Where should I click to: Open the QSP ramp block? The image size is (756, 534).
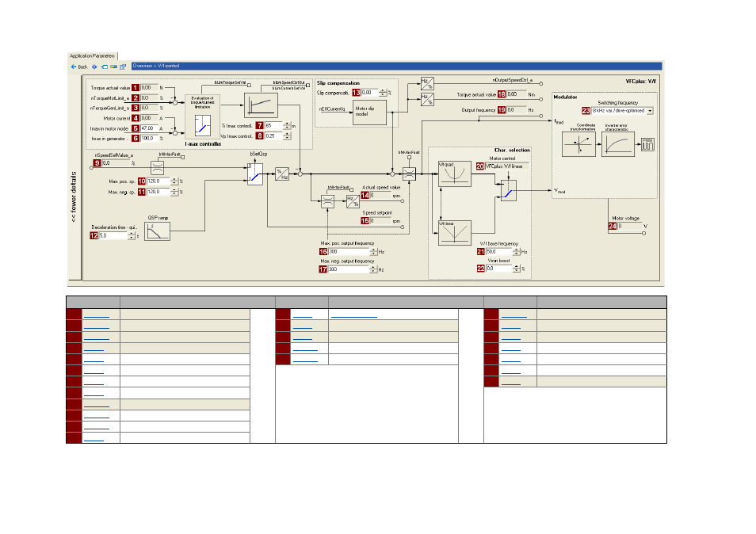pyautogui.click(x=157, y=231)
